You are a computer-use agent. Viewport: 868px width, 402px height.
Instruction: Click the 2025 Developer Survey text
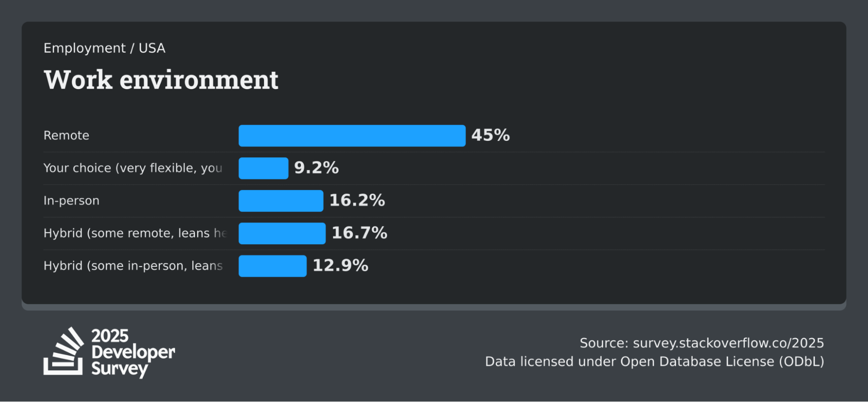133,352
